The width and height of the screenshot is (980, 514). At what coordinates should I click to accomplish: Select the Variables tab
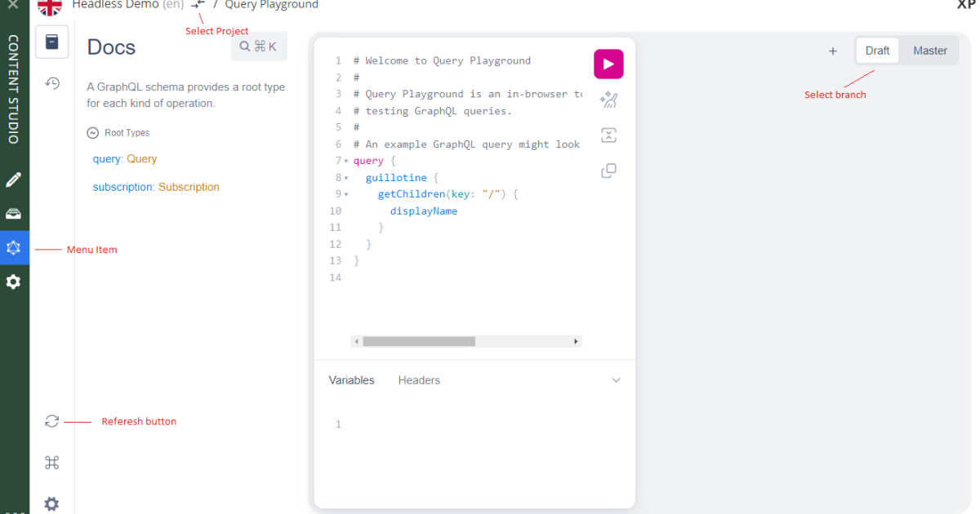click(x=351, y=379)
